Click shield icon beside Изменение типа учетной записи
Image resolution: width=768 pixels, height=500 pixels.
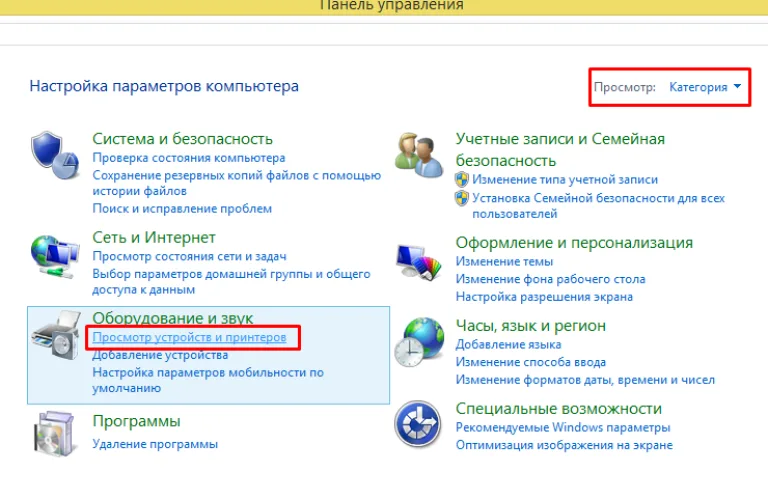point(462,180)
